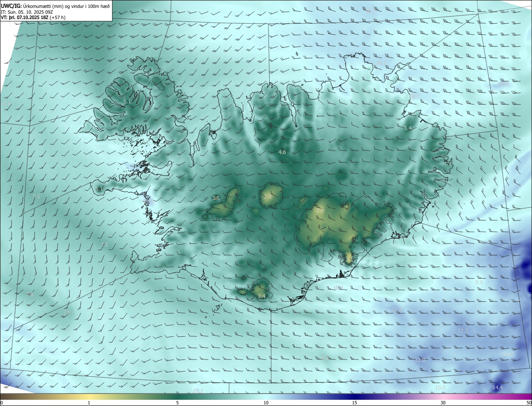Click the '0' tick on the colour scale
532x406 pixels.
pyautogui.click(x=2, y=403)
